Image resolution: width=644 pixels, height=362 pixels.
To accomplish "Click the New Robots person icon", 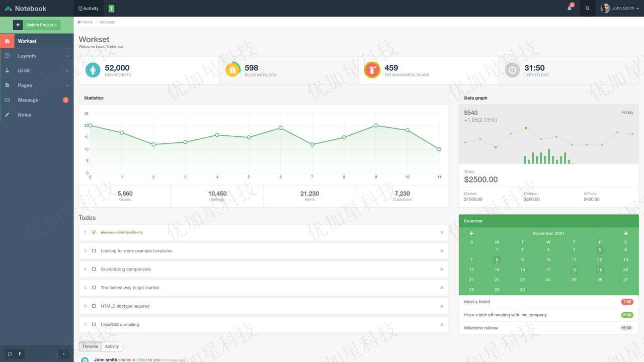I will click(93, 70).
